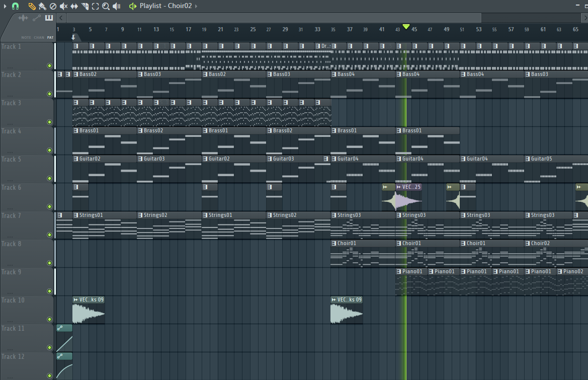Open the Playlist options menu arrow
The image size is (588, 380).
tap(5, 6)
